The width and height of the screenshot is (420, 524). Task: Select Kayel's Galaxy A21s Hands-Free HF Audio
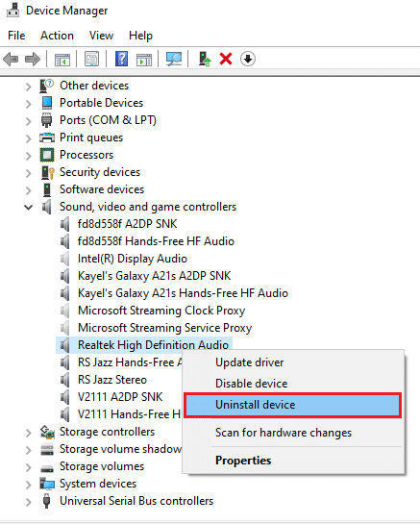click(x=183, y=293)
